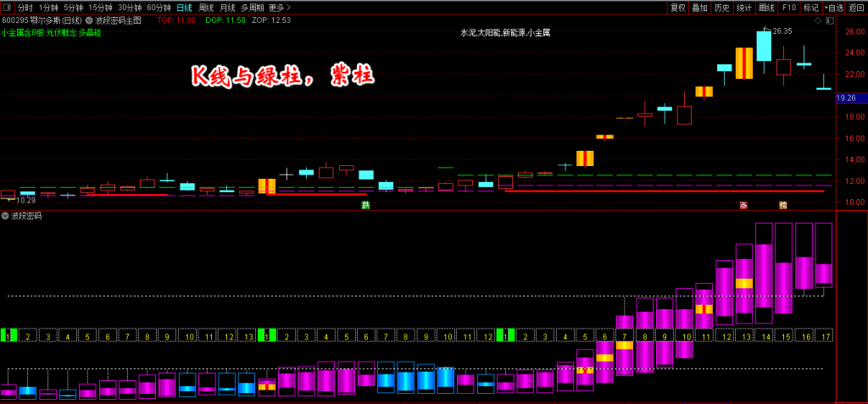Click wave count box numbered 15

coord(784,335)
